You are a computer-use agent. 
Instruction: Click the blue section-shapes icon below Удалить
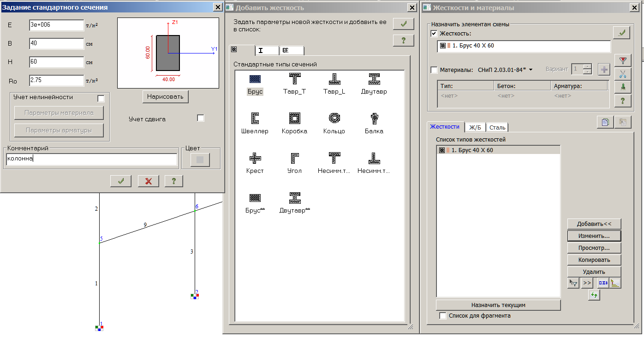(603, 283)
